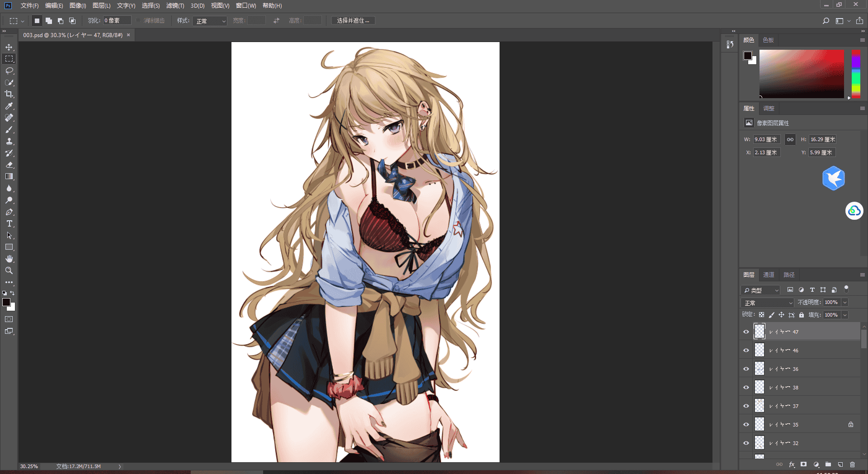Open the 滤镜(T) menu
This screenshot has height=474, width=868.
click(x=175, y=5)
